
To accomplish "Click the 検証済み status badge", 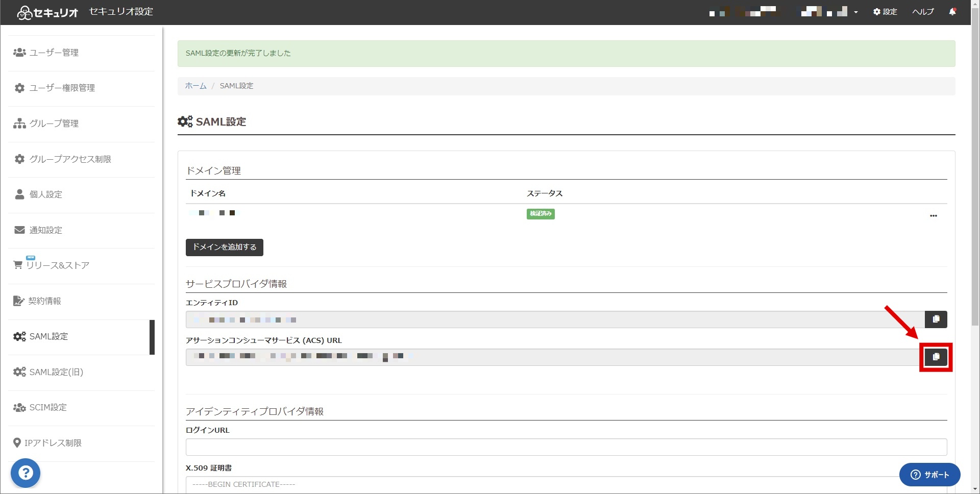I will tap(541, 214).
